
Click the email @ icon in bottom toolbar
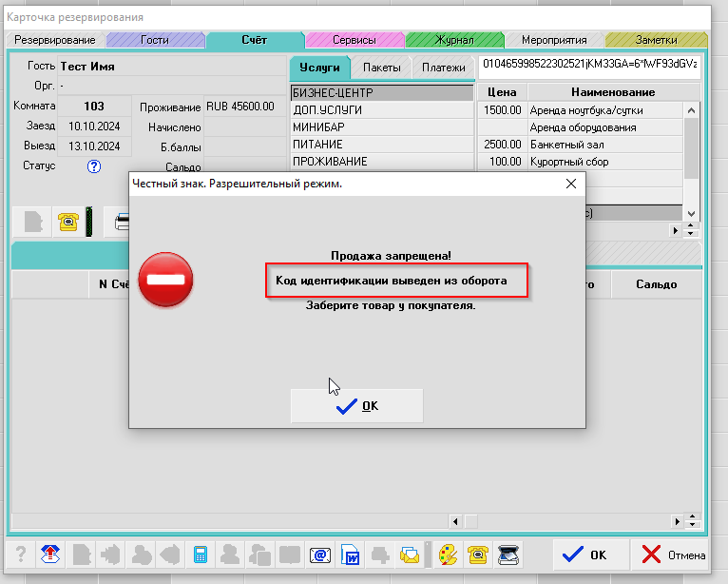click(319, 555)
